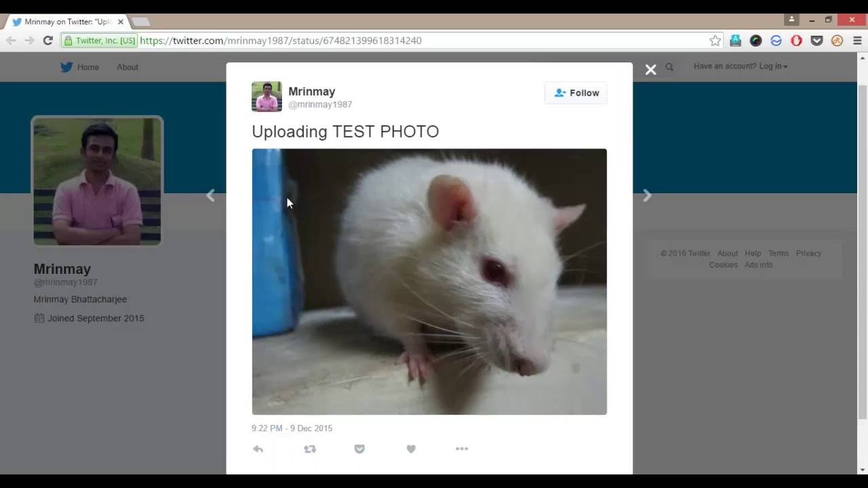The width and height of the screenshot is (868, 488).
Task: Follow Mrinmay with the Follow button
Action: click(x=576, y=93)
